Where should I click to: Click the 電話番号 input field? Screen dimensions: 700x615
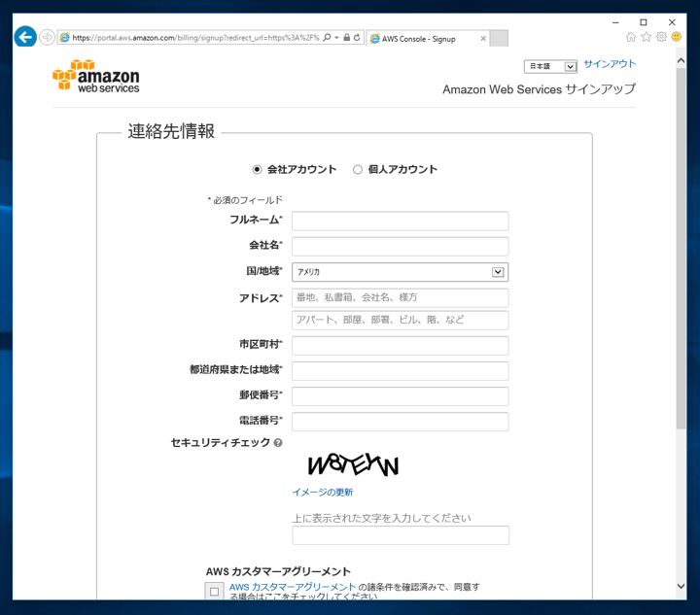coord(400,422)
